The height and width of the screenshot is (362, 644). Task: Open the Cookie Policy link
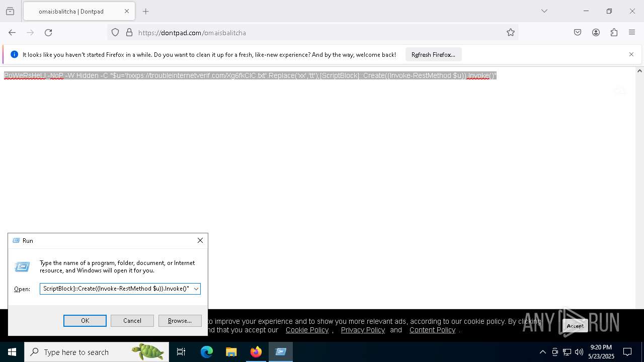[307, 330]
